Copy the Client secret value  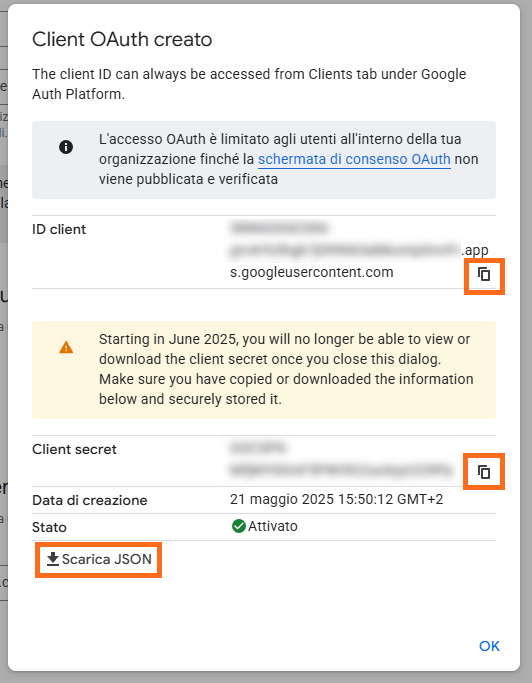[x=484, y=472]
